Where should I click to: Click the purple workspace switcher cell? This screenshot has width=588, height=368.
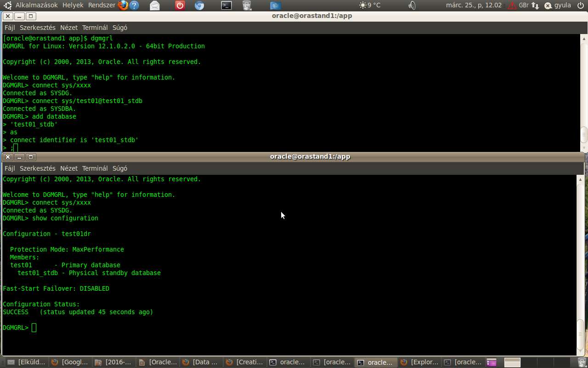pos(492,362)
